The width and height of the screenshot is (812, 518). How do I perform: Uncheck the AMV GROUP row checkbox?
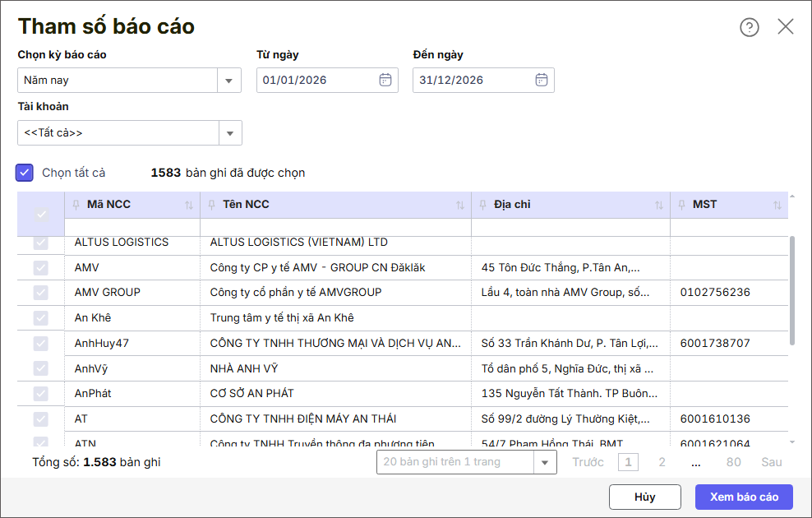coord(41,293)
